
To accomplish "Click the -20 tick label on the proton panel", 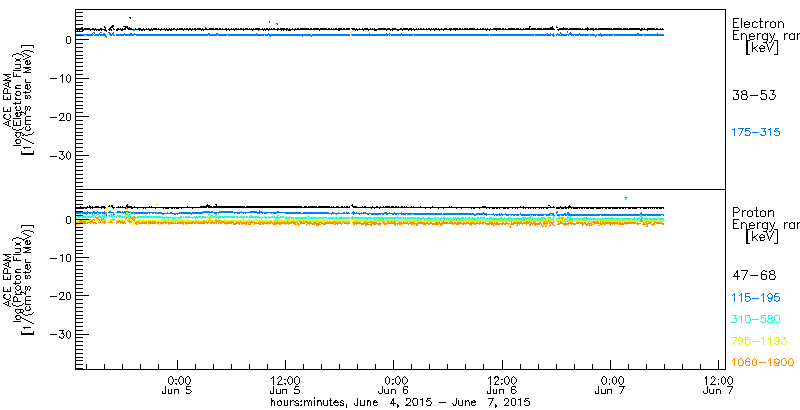I will pyautogui.click(x=60, y=296).
